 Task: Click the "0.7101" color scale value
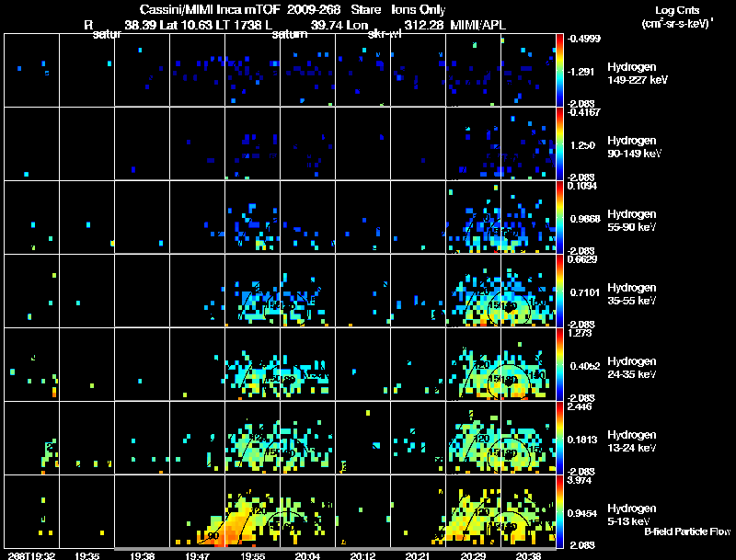coord(585,292)
